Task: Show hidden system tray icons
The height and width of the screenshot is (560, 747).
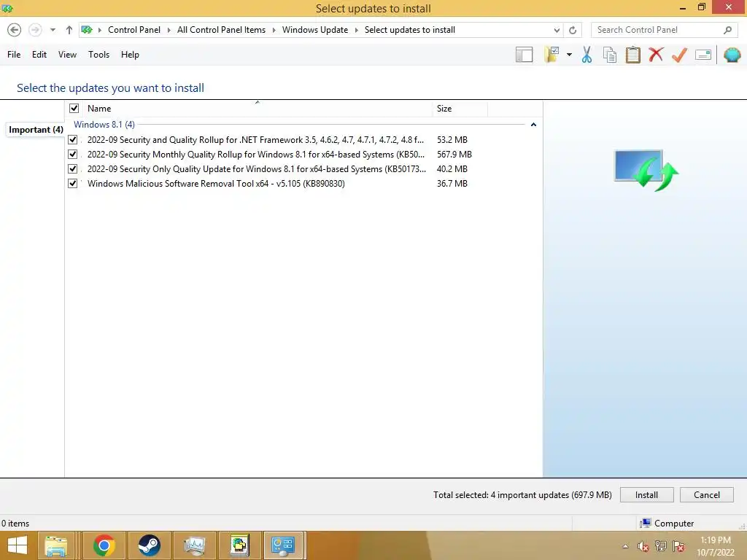Action: click(x=625, y=546)
